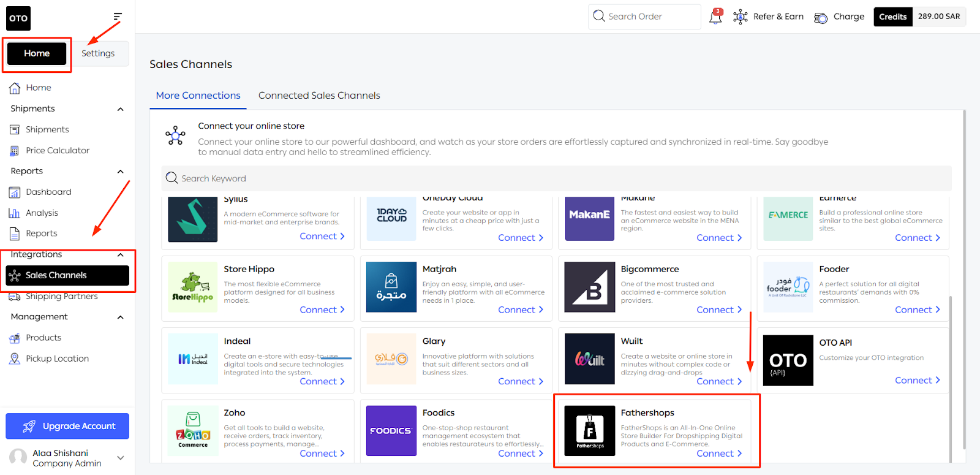The image size is (980, 475).
Task: Click the 289.00 SAR credit balance
Action: (x=939, y=17)
